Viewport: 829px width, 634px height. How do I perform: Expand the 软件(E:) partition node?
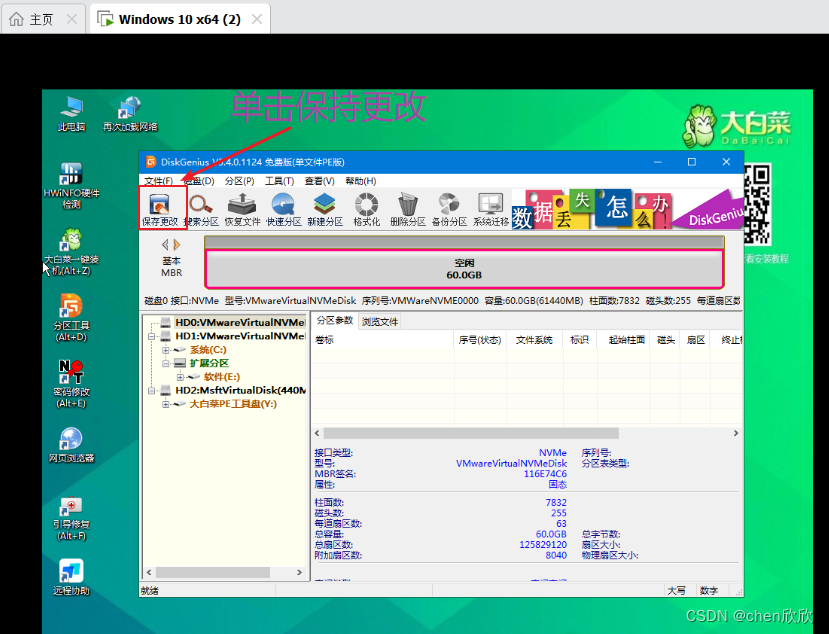tap(180, 377)
